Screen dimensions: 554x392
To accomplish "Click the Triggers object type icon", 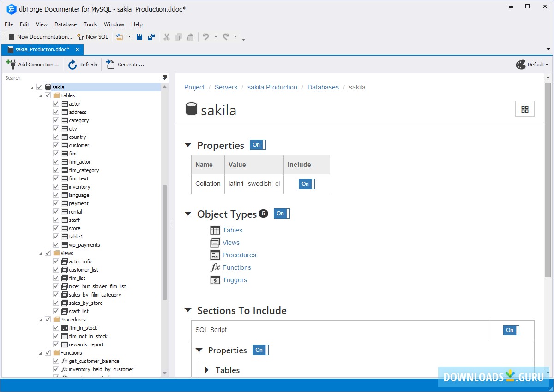I will 215,280.
